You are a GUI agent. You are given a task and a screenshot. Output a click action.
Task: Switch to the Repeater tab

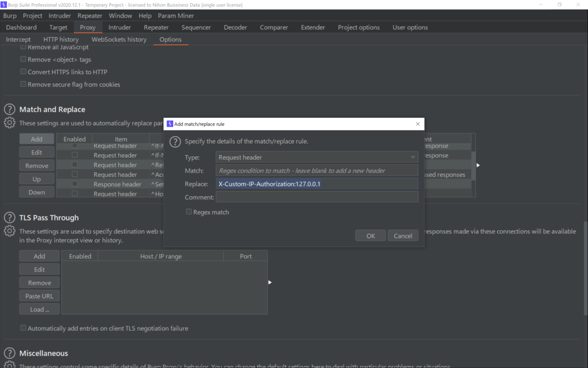pyautogui.click(x=156, y=27)
